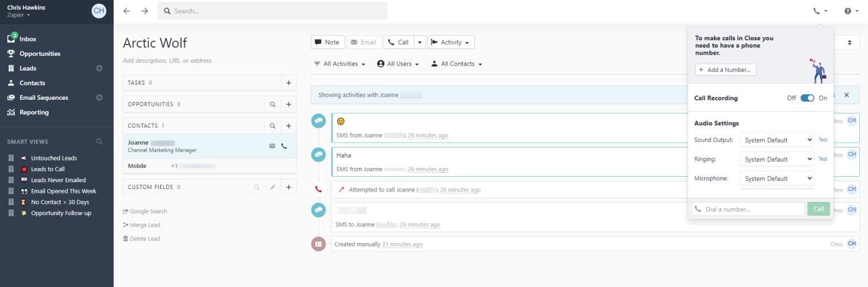
Task: Click the email envelope icon beside Joanne
Action: [x=272, y=146]
